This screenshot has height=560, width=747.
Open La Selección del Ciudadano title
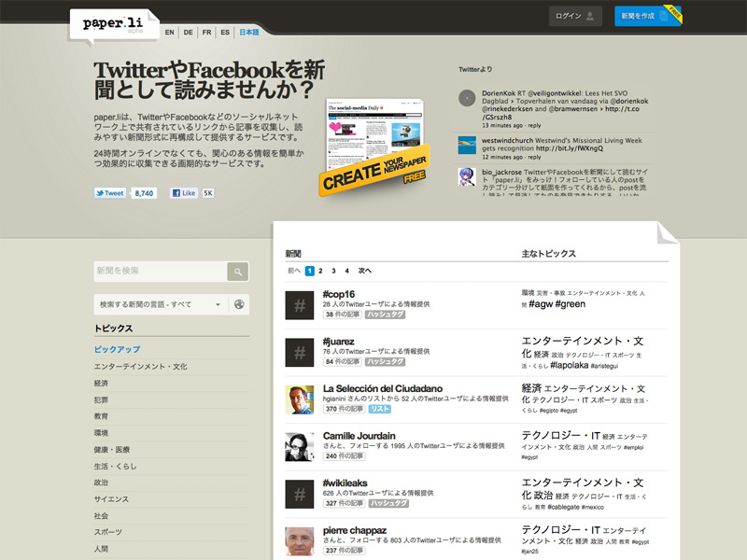click(383, 388)
